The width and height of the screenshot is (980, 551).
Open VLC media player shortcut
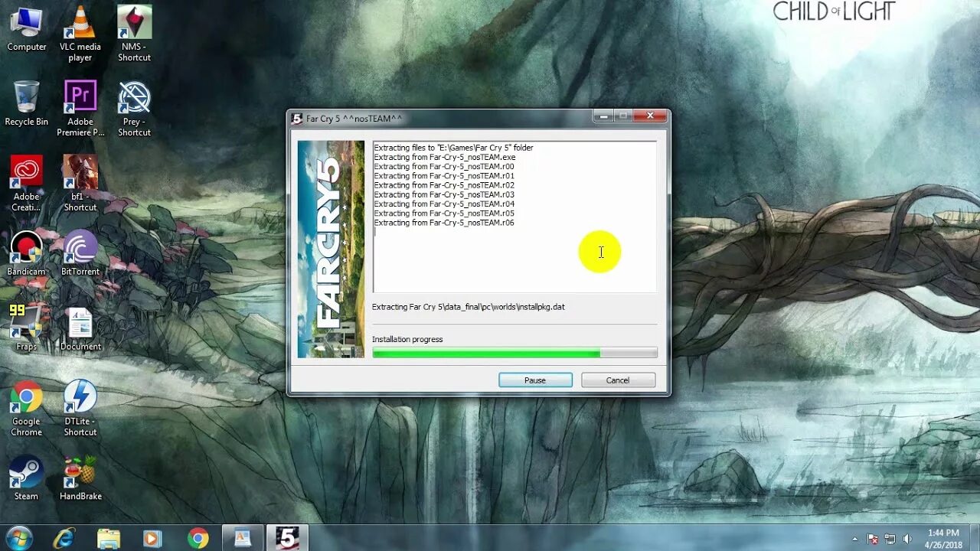[80, 34]
